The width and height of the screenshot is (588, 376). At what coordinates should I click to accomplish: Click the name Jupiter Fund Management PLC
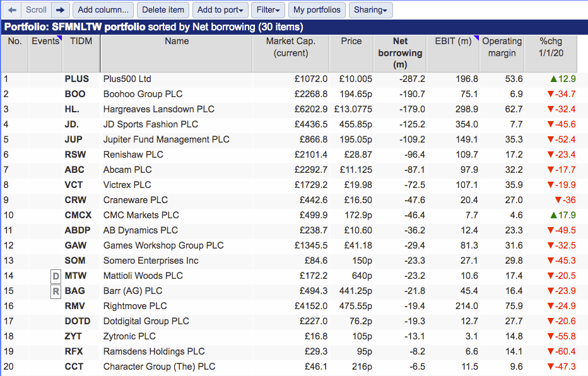click(x=167, y=139)
